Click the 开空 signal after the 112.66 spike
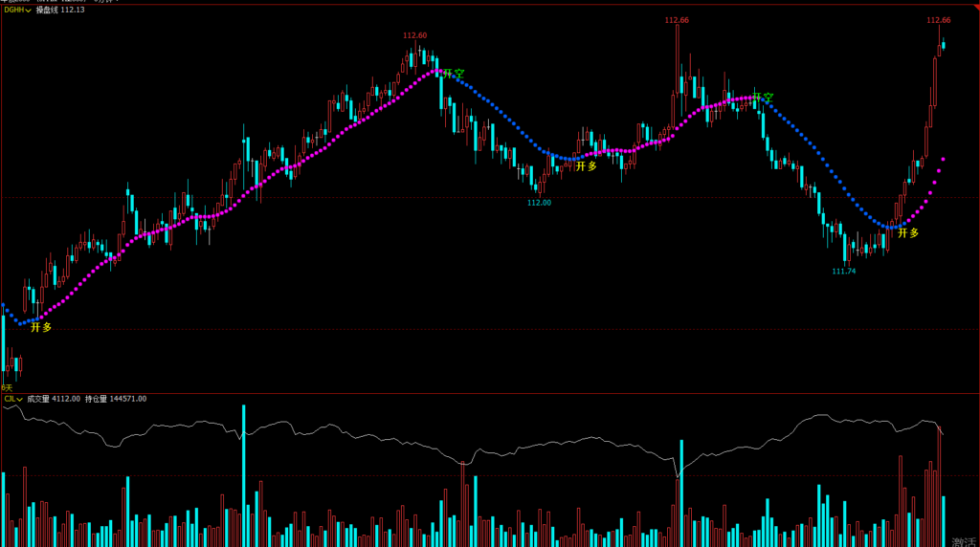980x547 pixels. 763,98
